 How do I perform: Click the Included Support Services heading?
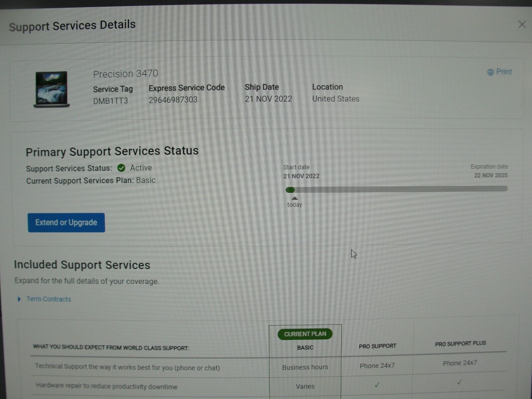pos(82,265)
